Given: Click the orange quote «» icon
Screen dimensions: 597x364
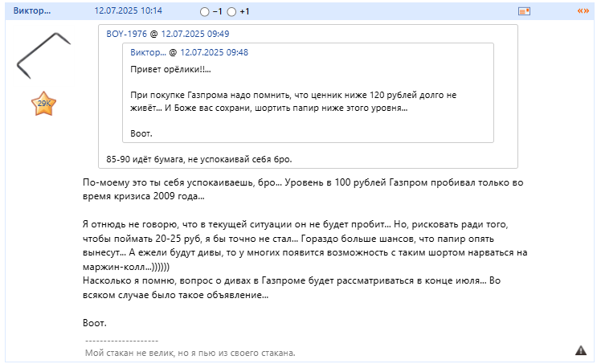Looking at the screenshot, I should (583, 11).
